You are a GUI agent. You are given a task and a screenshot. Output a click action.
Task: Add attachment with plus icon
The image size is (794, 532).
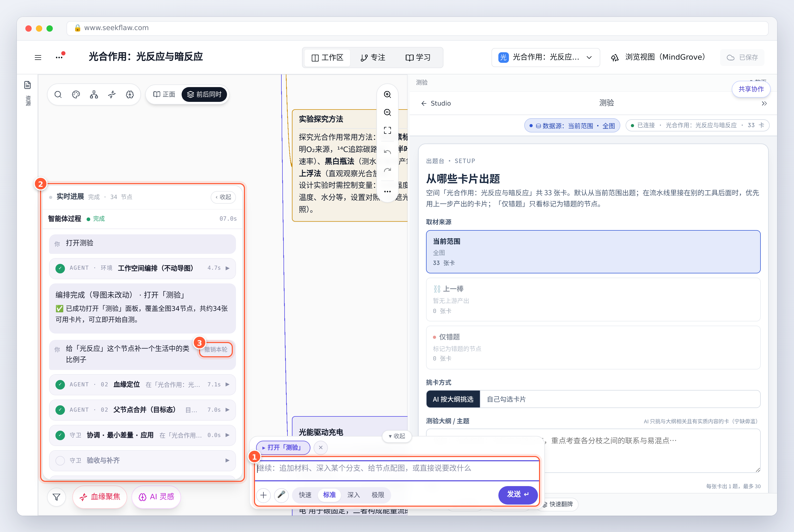263,495
